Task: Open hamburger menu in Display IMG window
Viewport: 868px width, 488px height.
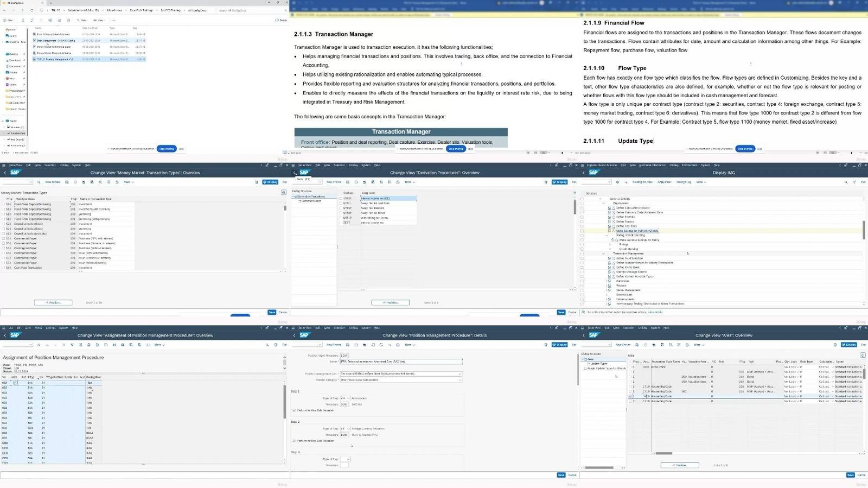Action: (583, 165)
